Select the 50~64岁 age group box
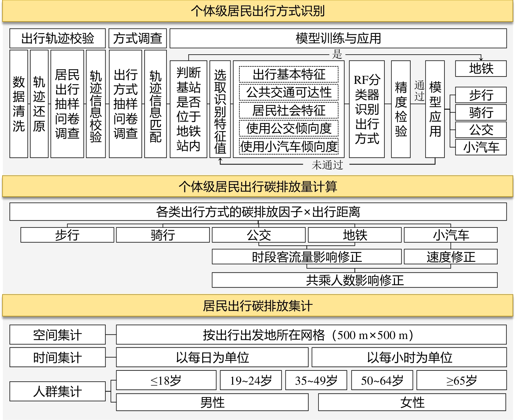Image resolution: width=517 pixels, height=420 pixels. point(382,380)
